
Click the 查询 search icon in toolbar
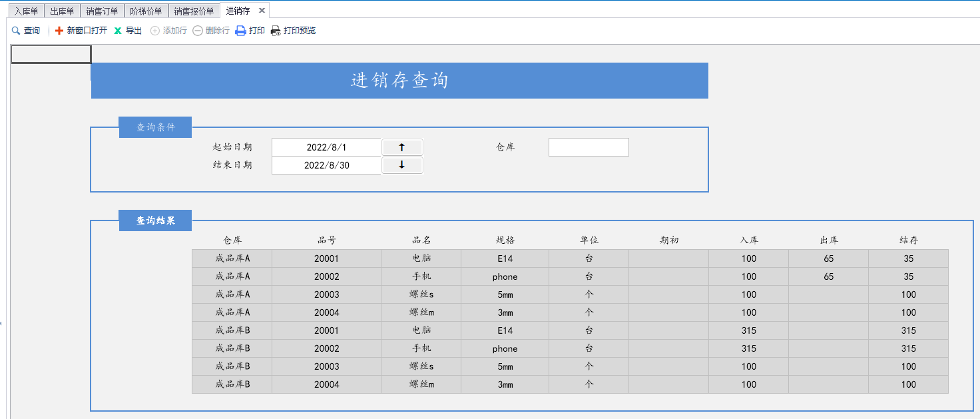click(16, 31)
